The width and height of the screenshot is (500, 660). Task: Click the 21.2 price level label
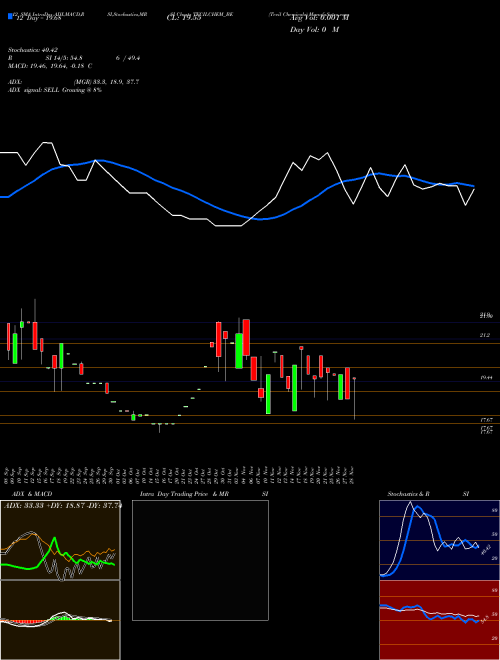tap(485, 335)
